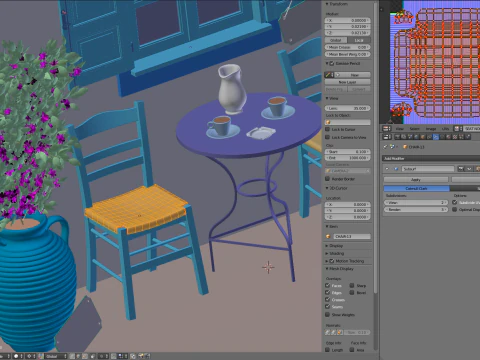Image resolution: width=480 pixels, height=360 pixels.
Task: Click the Grease Pencil data-block icon
Action: pyautogui.click(x=330, y=75)
